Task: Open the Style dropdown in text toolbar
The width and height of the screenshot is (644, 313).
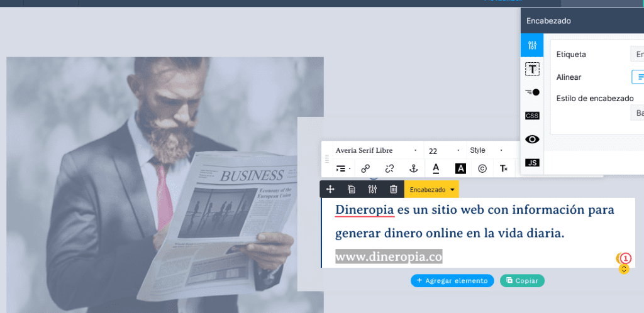Action: coord(487,151)
